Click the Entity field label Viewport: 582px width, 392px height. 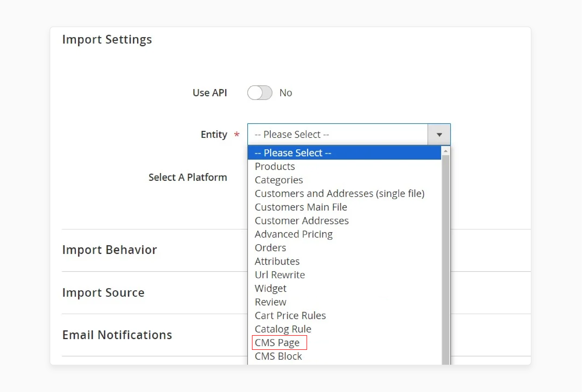click(214, 135)
